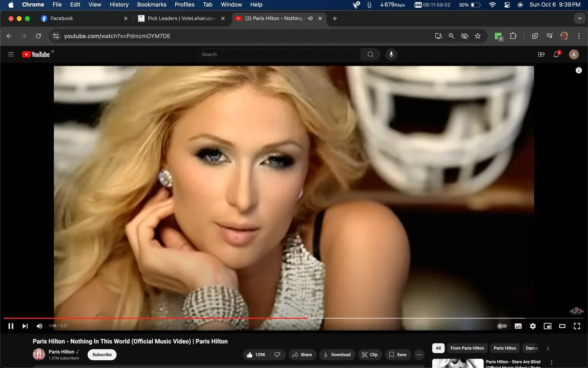Viewport: 588px width, 368px height.
Task: Open Stars Are Blind suggested video thumbnail
Action: [x=457, y=363]
